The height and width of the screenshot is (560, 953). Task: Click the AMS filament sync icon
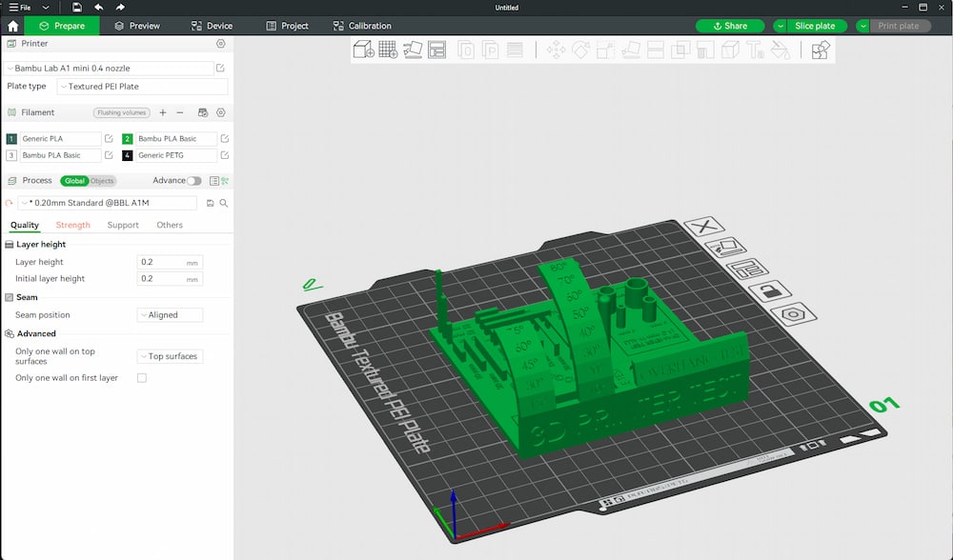(x=203, y=112)
